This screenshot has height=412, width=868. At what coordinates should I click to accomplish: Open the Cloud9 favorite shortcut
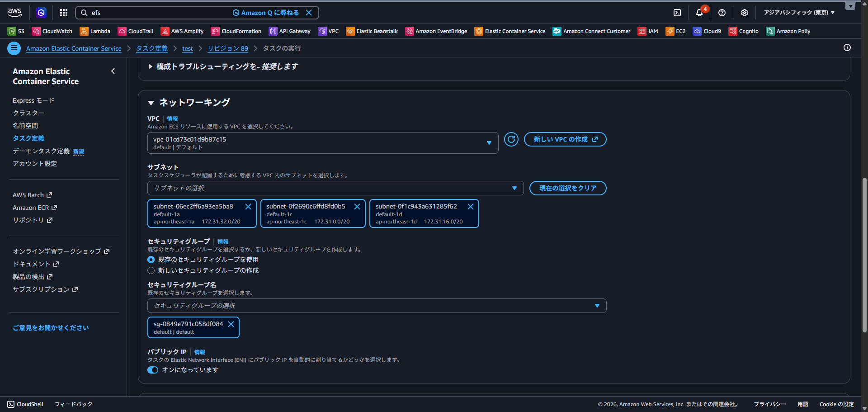[707, 31]
